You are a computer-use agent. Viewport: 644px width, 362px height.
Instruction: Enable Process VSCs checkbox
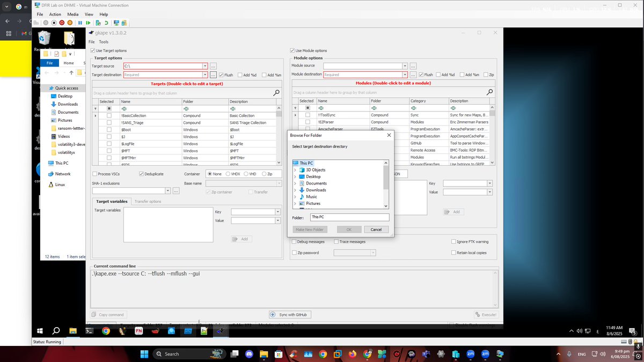coord(95,174)
